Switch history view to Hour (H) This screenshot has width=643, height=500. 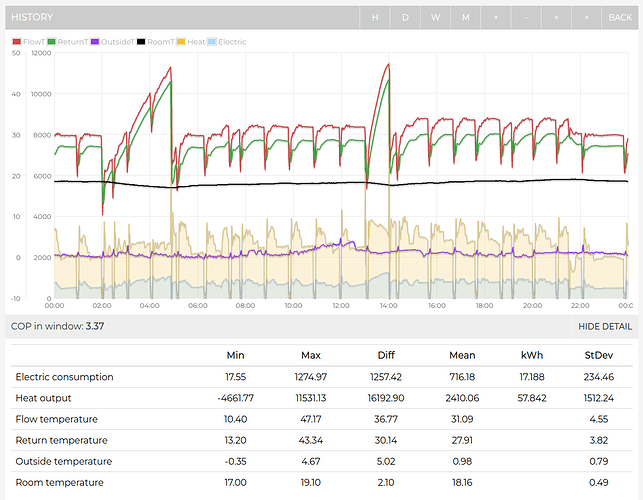click(x=375, y=17)
